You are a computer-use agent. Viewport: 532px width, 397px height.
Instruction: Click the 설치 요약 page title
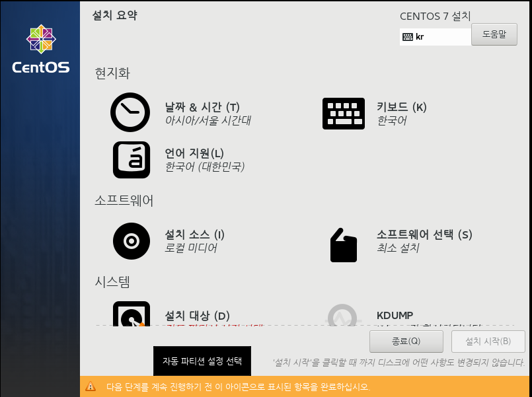tap(115, 15)
